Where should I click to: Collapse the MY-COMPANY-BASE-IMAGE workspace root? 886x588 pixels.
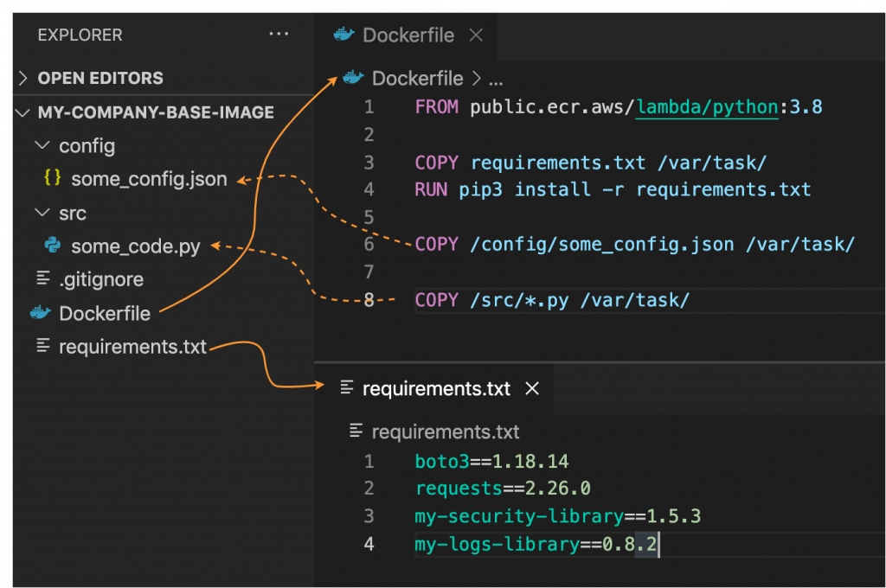tap(22, 112)
